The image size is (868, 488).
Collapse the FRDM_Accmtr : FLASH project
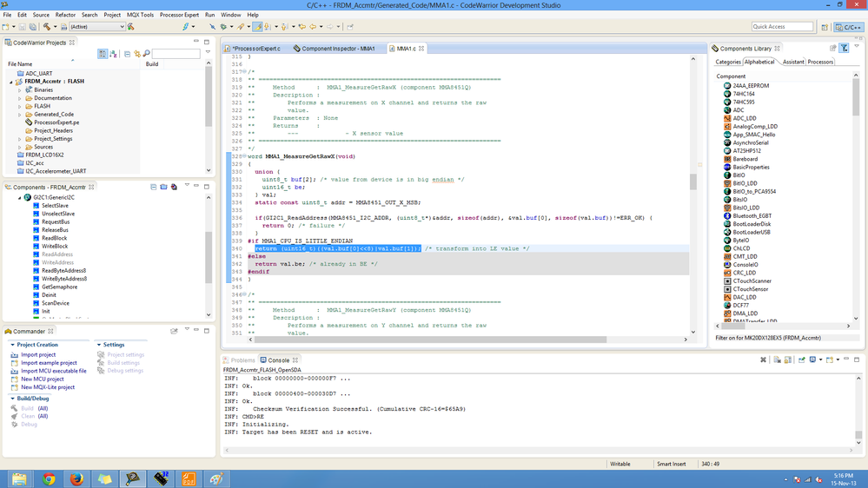11,82
